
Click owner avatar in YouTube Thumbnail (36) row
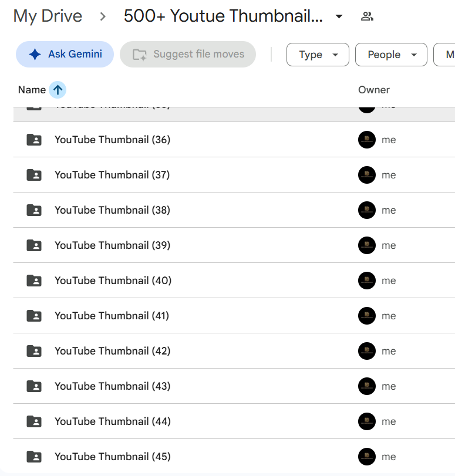[367, 140]
